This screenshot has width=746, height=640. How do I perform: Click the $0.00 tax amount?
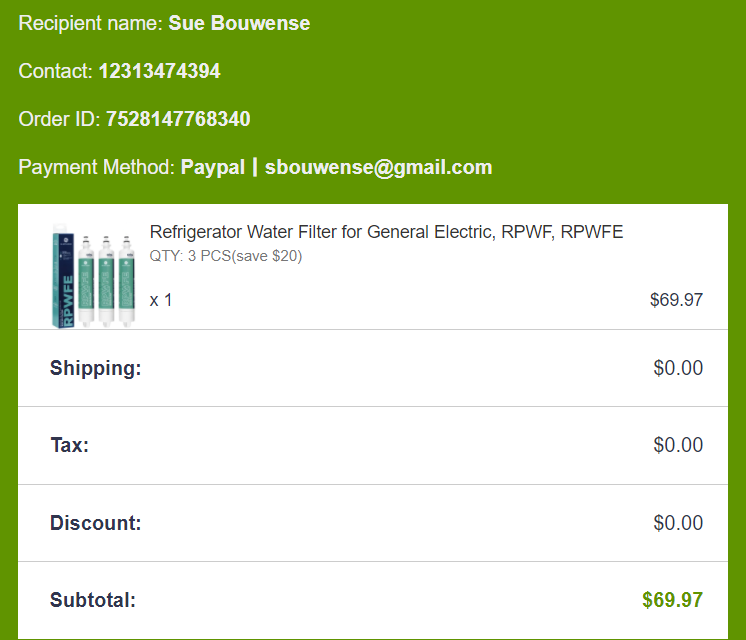pyautogui.click(x=678, y=445)
